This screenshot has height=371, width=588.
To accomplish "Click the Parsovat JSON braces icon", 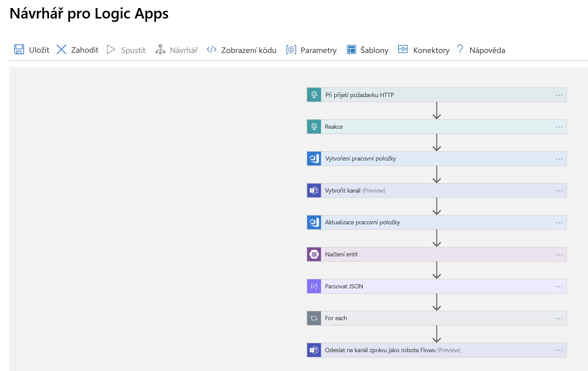I will click(x=314, y=286).
